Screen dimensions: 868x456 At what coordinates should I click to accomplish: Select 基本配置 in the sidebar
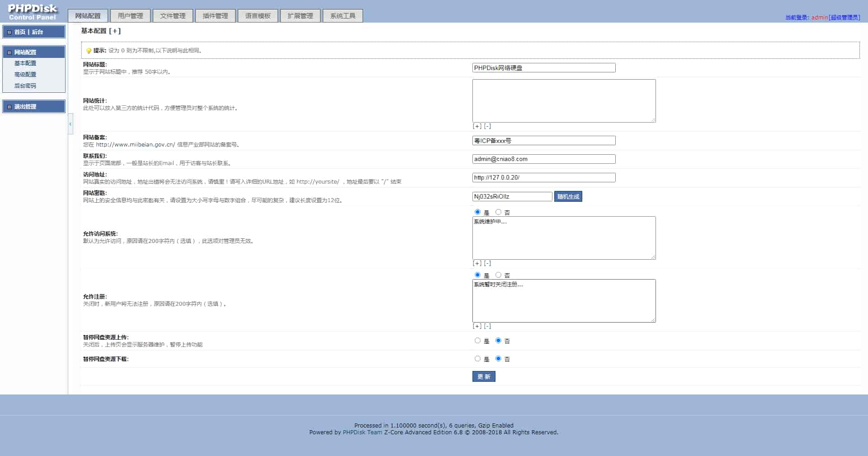coord(25,63)
